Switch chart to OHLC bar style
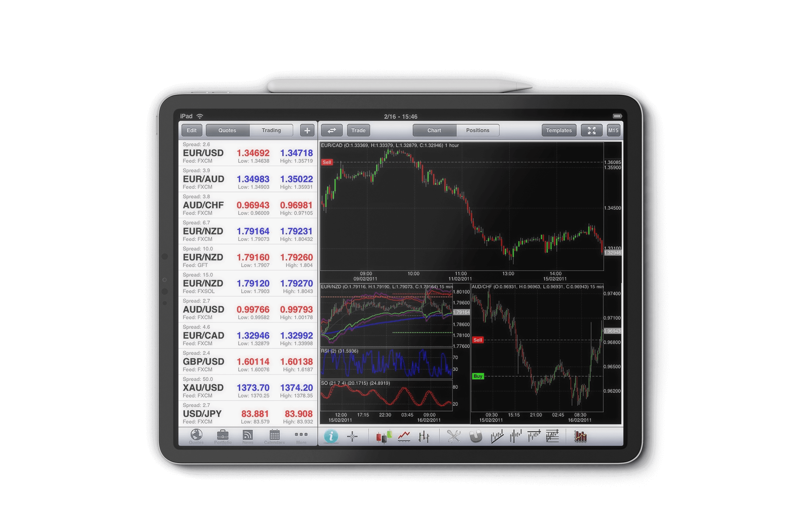 [424, 437]
